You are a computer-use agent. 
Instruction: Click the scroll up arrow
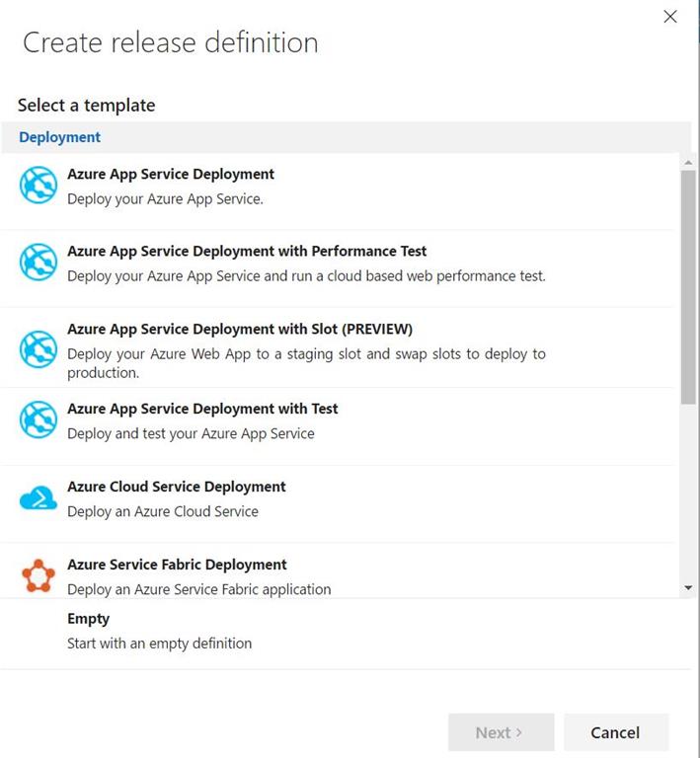click(688, 161)
